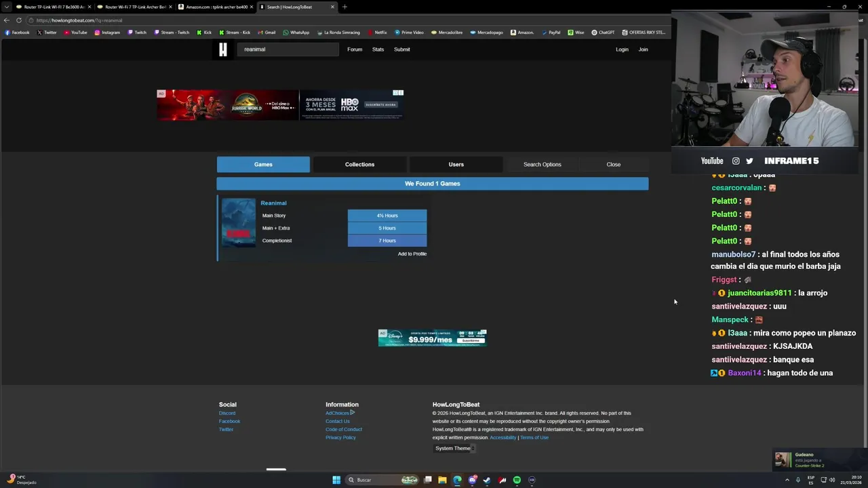Open the footer Facebook link
The height and width of the screenshot is (488, 868).
click(x=229, y=422)
